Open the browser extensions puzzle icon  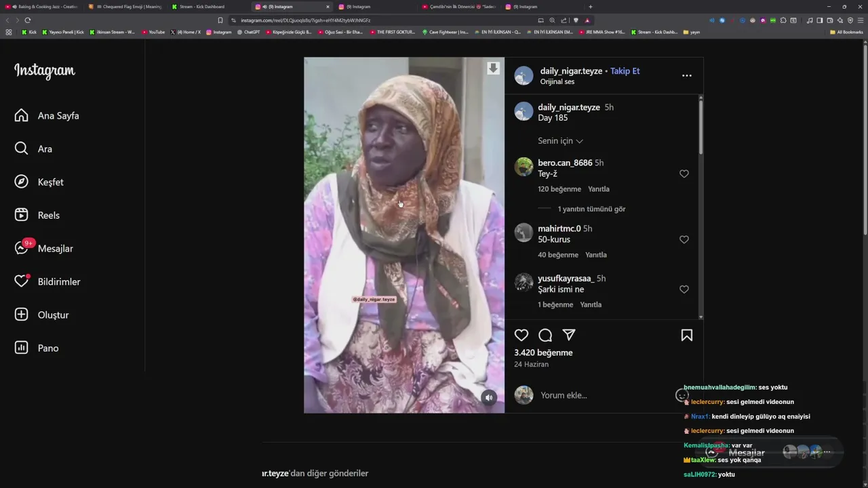(x=783, y=20)
